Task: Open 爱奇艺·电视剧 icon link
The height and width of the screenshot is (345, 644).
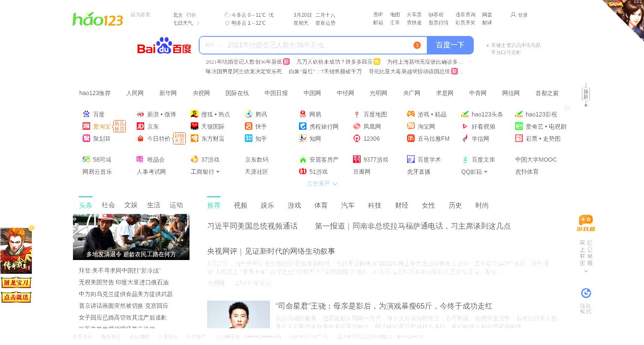Action: coord(519,126)
